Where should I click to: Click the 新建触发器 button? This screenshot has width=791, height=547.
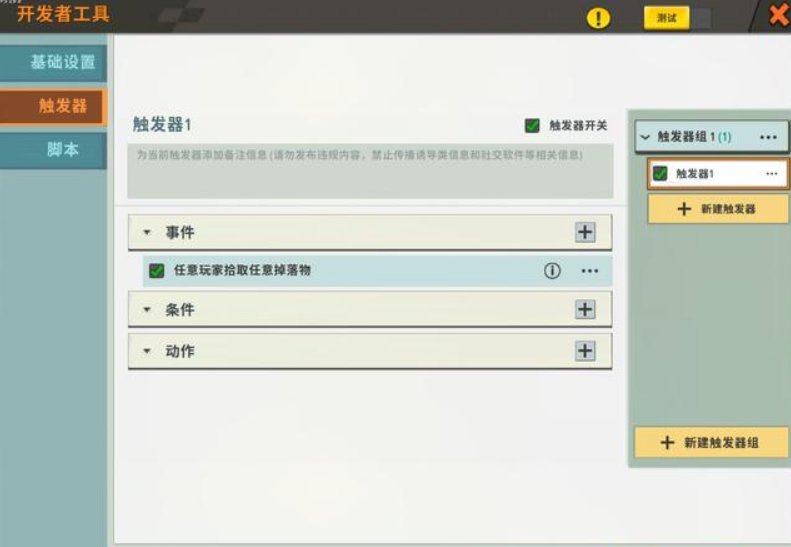[717, 209]
